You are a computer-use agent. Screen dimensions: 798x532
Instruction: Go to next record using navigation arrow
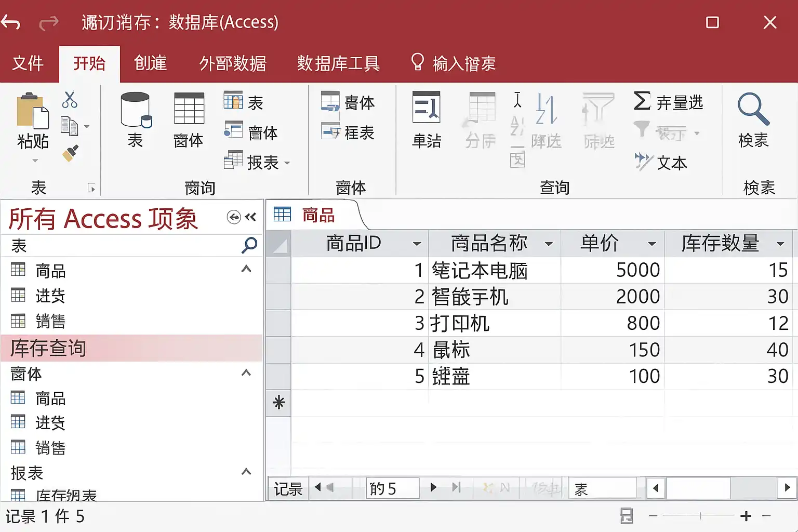pos(433,487)
